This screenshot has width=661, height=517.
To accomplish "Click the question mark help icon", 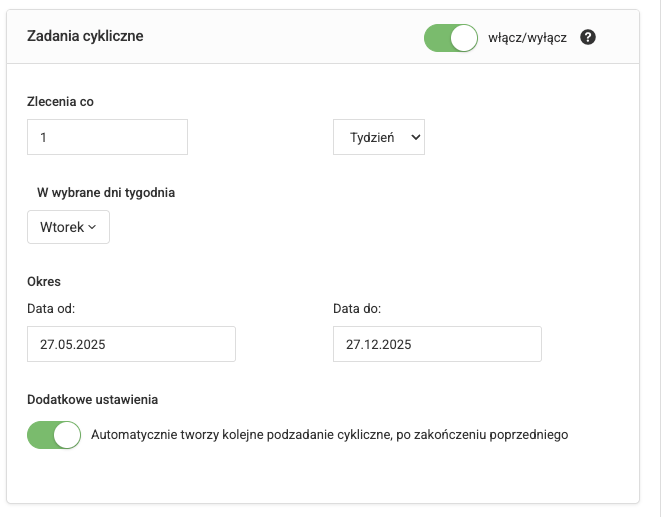I will tap(588, 38).
